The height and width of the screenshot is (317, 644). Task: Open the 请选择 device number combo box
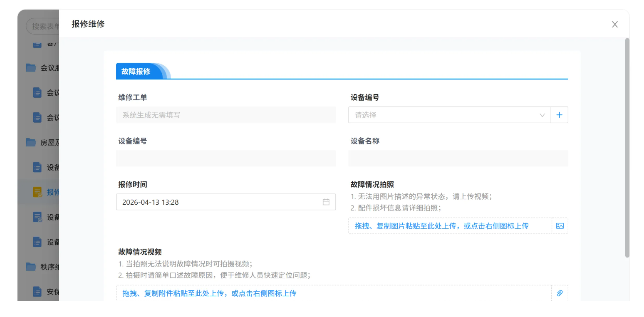[445, 115]
